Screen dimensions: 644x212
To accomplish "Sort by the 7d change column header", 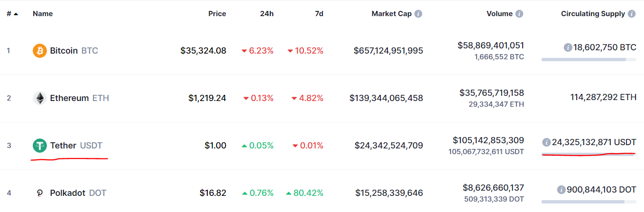I will tap(319, 14).
